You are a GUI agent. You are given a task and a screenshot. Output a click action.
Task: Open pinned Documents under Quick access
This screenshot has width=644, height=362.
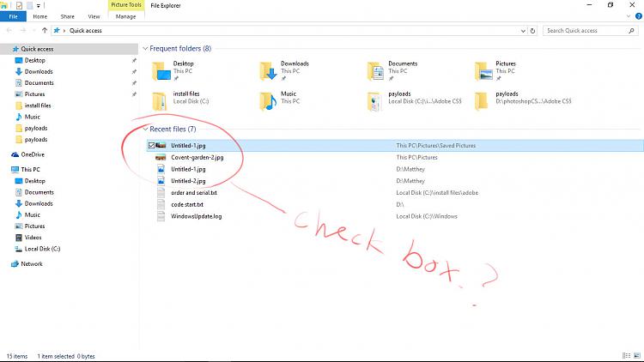39,83
